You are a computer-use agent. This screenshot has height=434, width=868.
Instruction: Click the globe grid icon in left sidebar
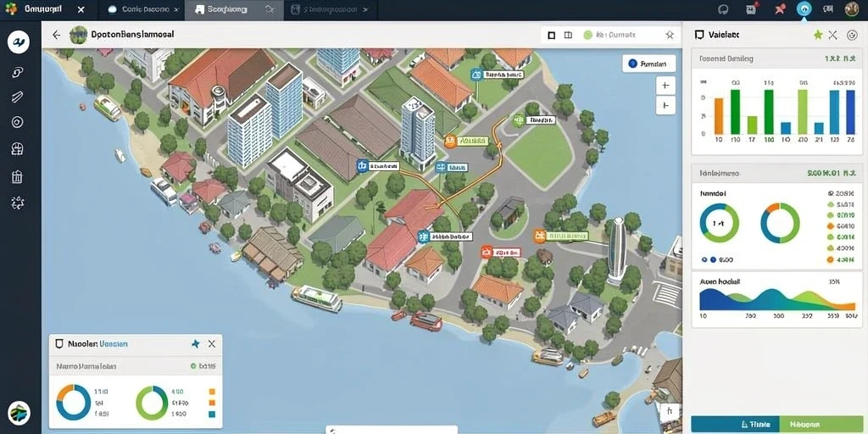click(x=17, y=148)
